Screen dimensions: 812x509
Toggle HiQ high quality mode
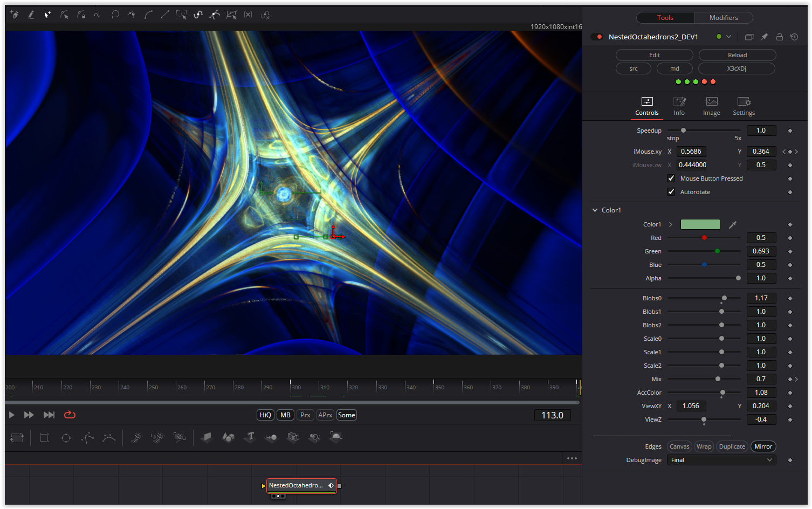[x=265, y=415]
